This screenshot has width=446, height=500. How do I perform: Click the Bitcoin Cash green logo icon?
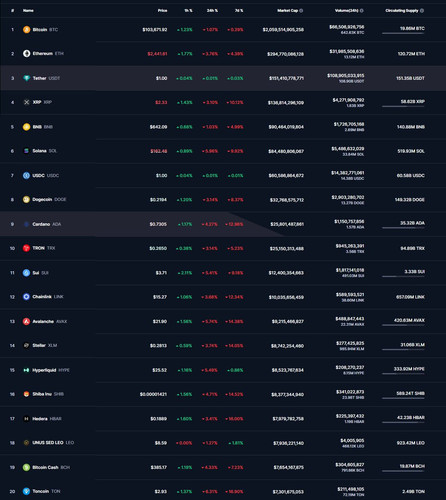(26, 467)
